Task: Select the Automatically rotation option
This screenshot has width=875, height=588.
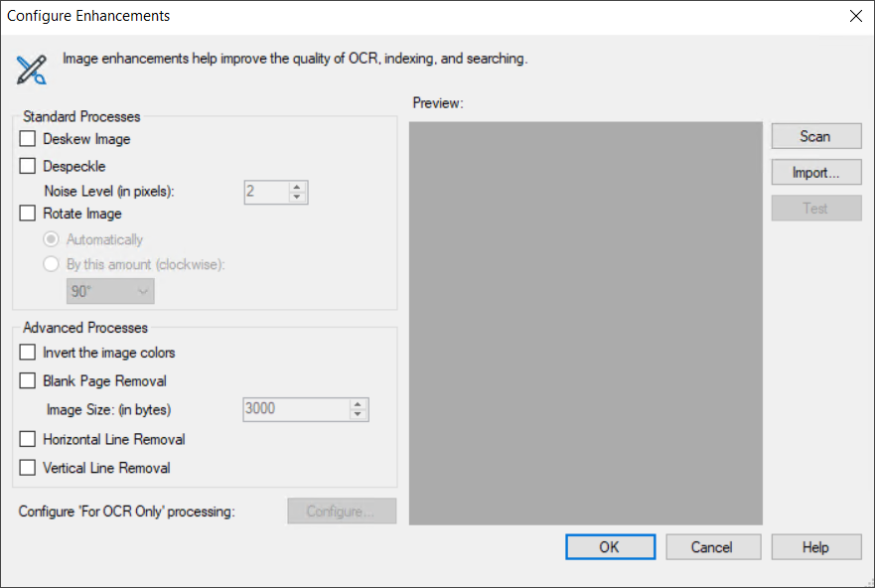Action: [x=51, y=239]
